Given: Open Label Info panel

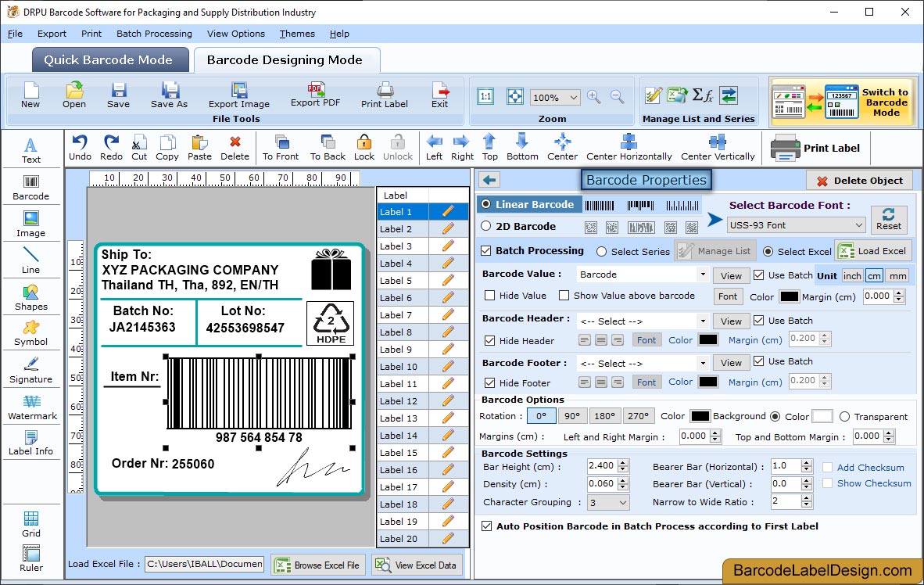Looking at the screenshot, I should (x=30, y=443).
